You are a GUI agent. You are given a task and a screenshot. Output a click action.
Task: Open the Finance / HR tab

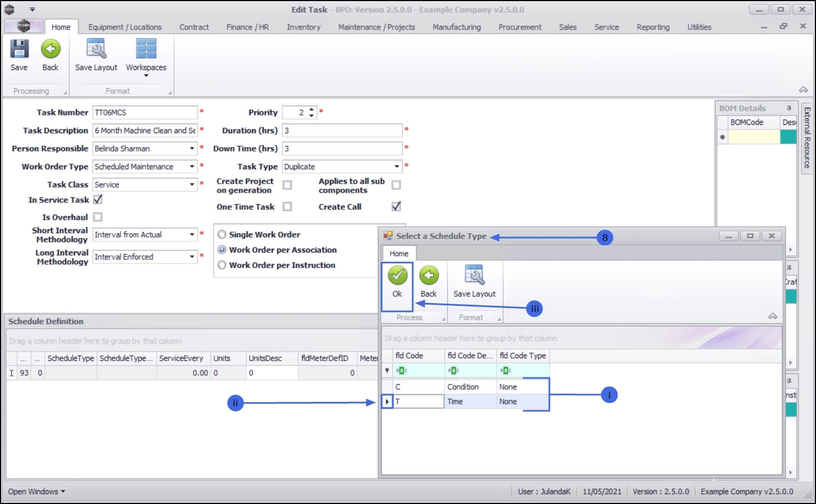tap(248, 27)
